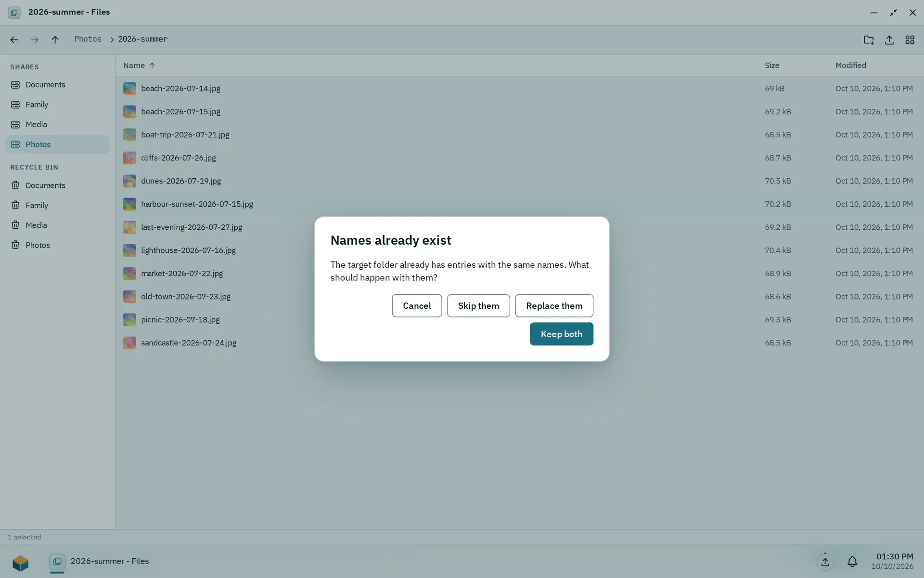This screenshot has height=578, width=924.
Task: Open the taskbar upload tray icon
Action: click(x=825, y=562)
